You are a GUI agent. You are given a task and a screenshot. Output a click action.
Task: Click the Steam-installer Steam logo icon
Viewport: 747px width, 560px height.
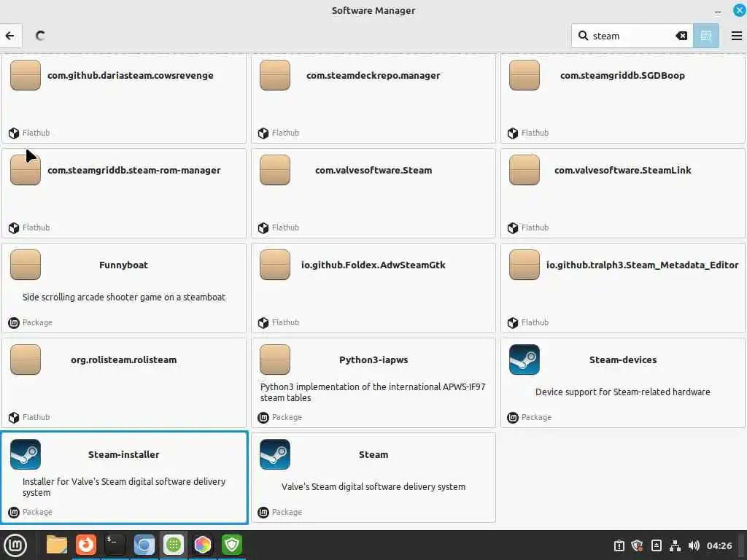click(26, 454)
